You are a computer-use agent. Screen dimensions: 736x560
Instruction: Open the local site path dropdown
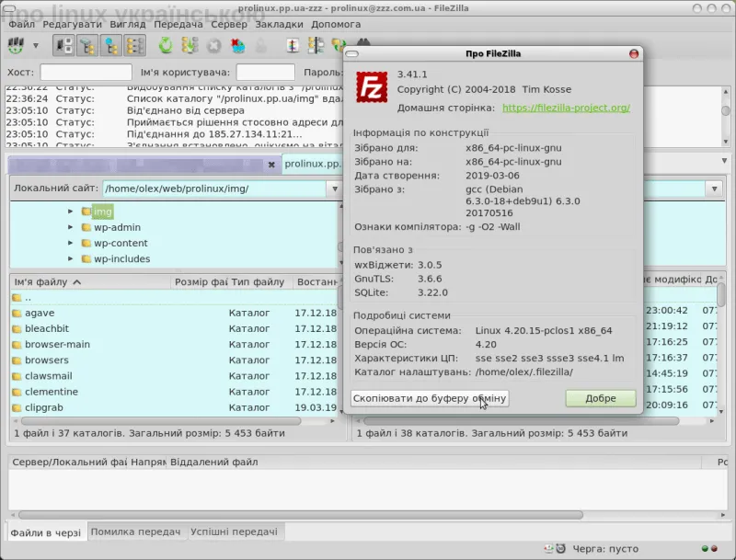335,189
